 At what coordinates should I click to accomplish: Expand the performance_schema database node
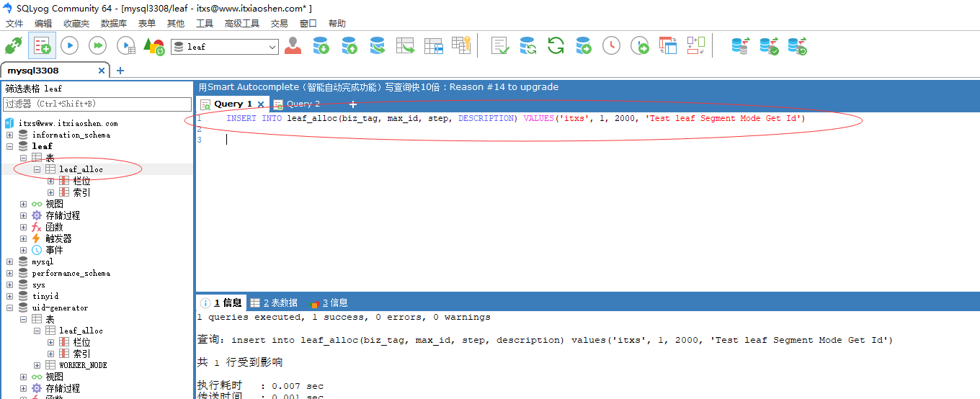[10, 273]
